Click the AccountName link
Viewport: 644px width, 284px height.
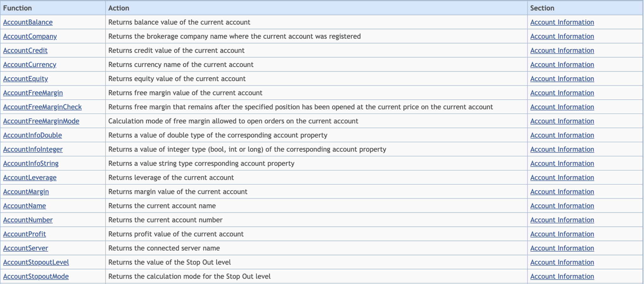point(24,206)
